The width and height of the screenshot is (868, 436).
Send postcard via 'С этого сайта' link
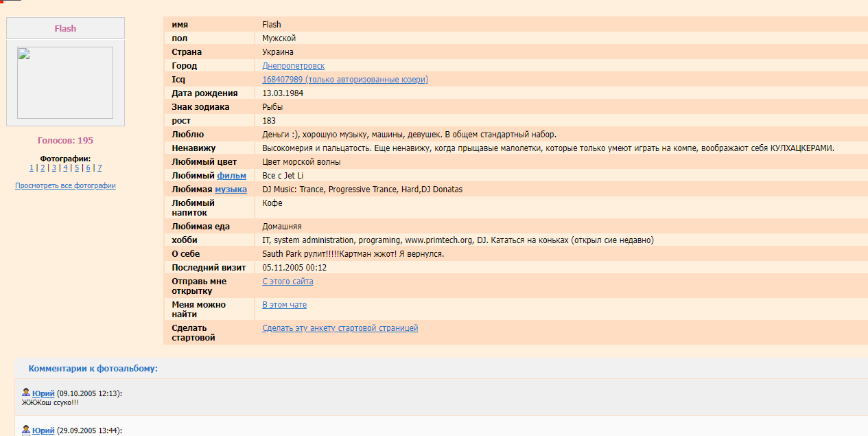coord(288,282)
